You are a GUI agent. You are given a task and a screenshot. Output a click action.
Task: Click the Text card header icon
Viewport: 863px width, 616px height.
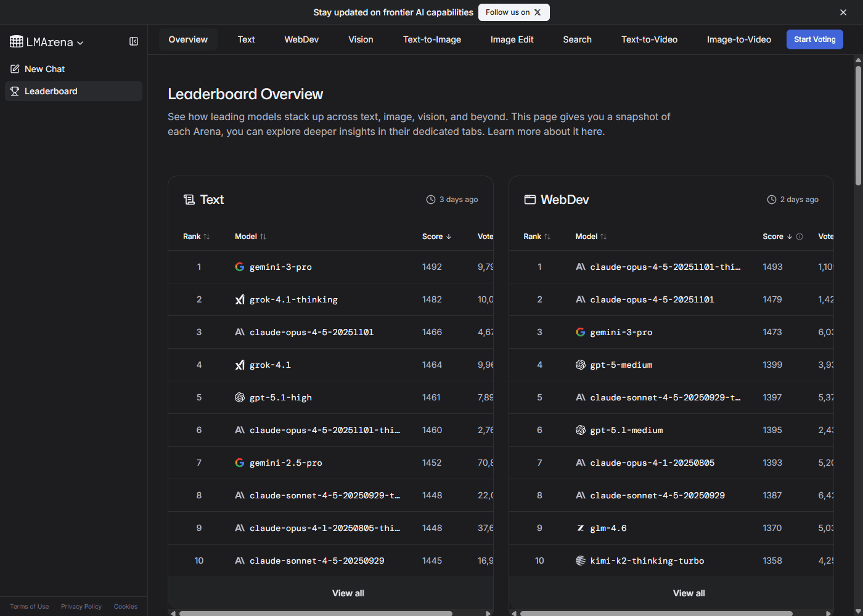coord(189,200)
